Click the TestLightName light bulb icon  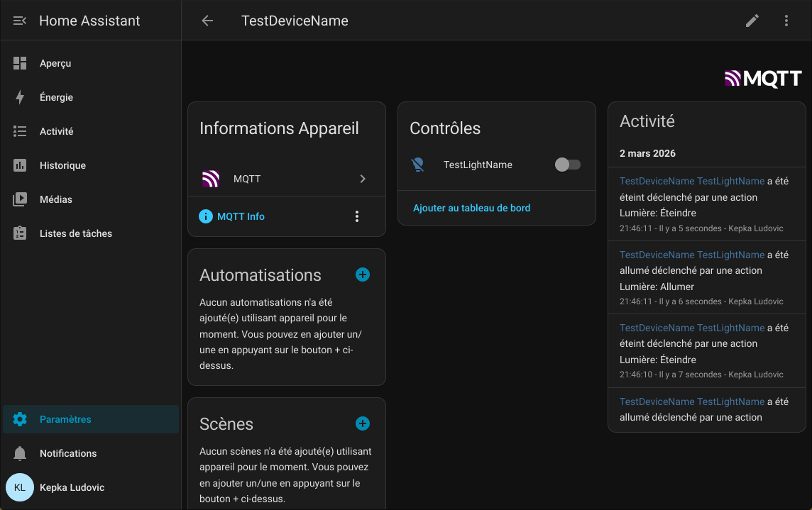coord(418,165)
